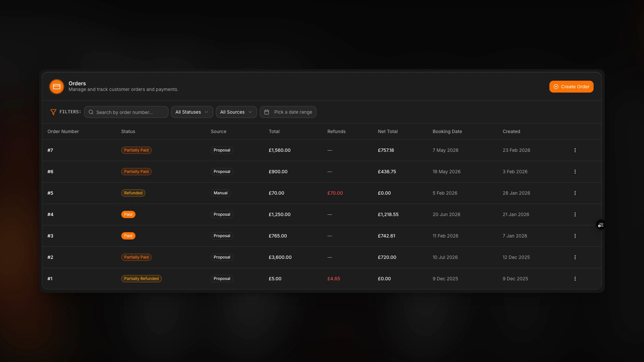Click the £1,560.00 total amount
The width and height of the screenshot is (644, 362).
(x=280, y=150)
